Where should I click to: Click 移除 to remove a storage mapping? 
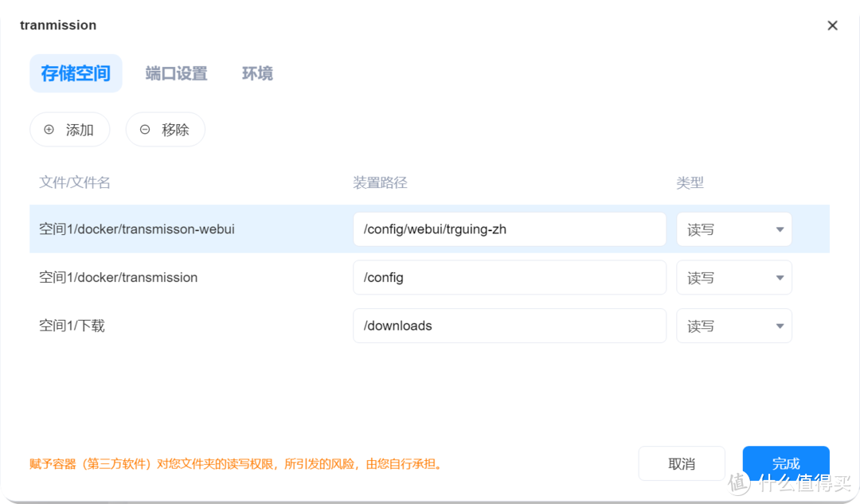(x=165, y=129)
